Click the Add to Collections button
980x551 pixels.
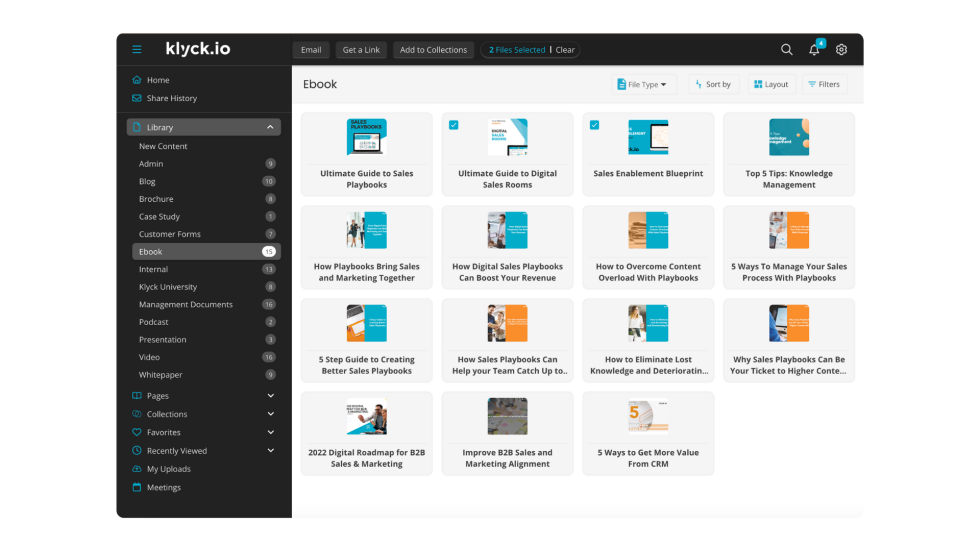coord(433,50)
